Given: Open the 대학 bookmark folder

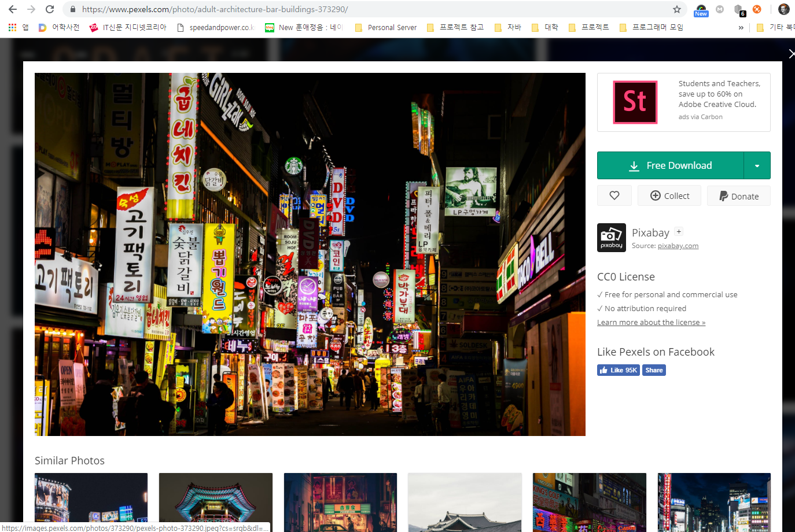Looking at the screenshot, I should pyautogui.click(x=545, y=27).
